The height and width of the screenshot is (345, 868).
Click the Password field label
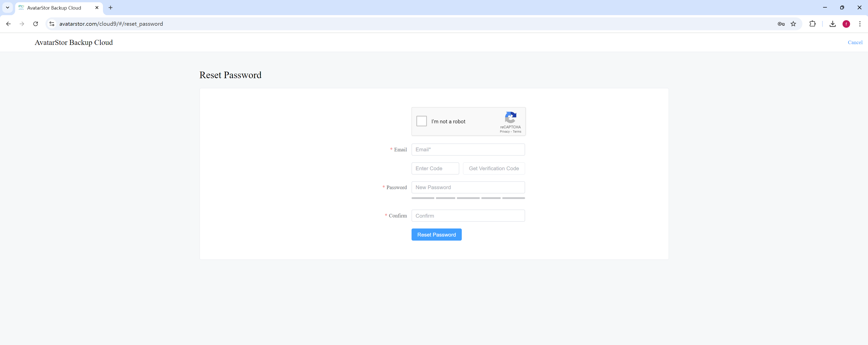pos(396,187)
